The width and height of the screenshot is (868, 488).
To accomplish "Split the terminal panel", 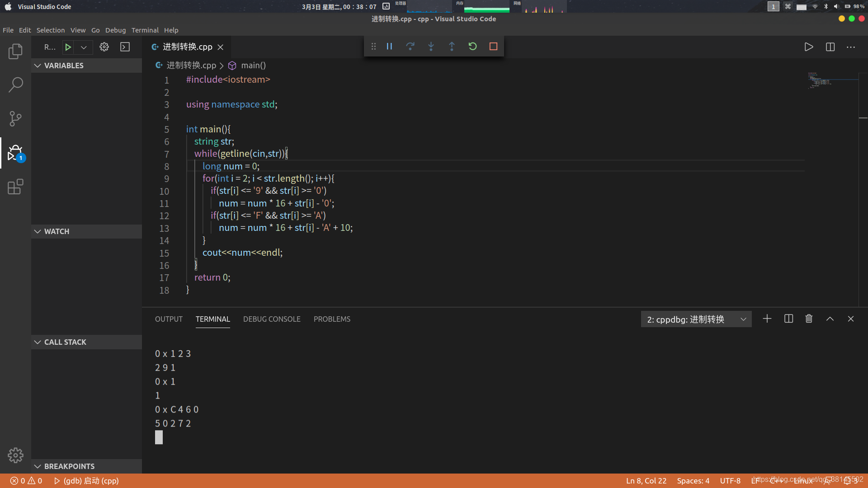I will coord(788,319).
